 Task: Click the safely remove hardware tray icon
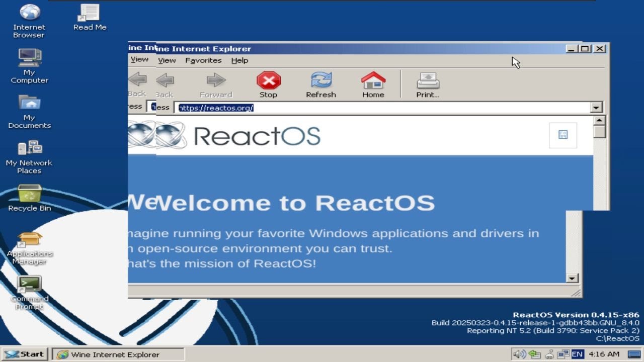tap(535, 354)
